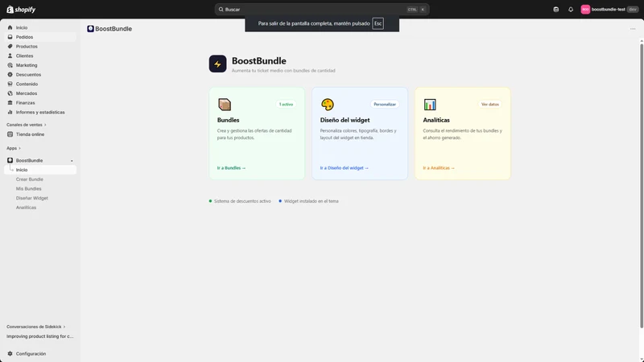
Task: Click the Descuentos label in sidebar
Action: pos(28,75)
